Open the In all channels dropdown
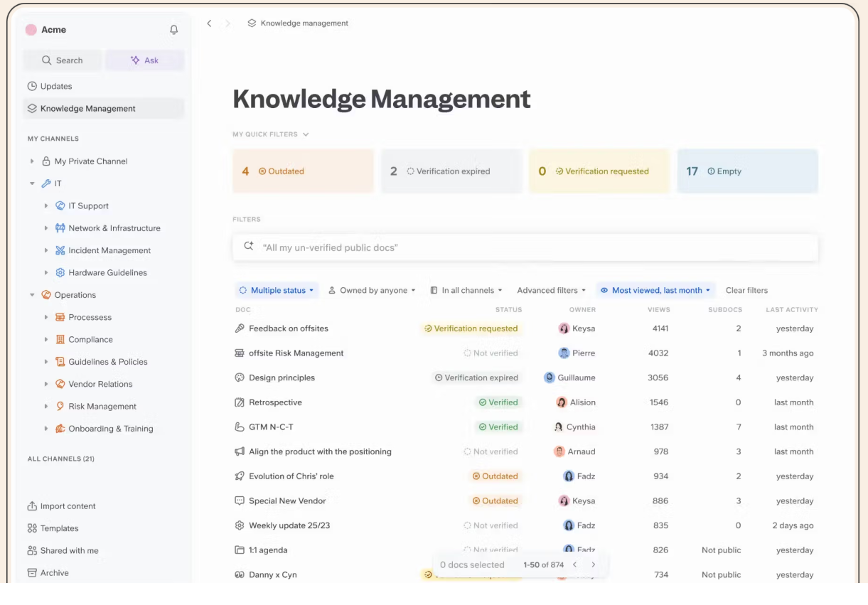Viewport: 868px width, 605px height. [466, 291]
